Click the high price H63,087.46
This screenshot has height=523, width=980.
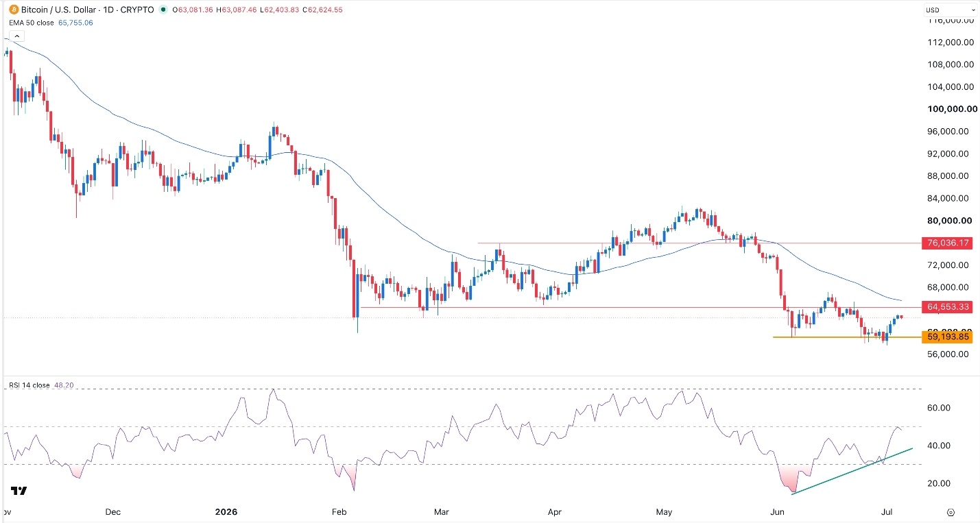238,10
